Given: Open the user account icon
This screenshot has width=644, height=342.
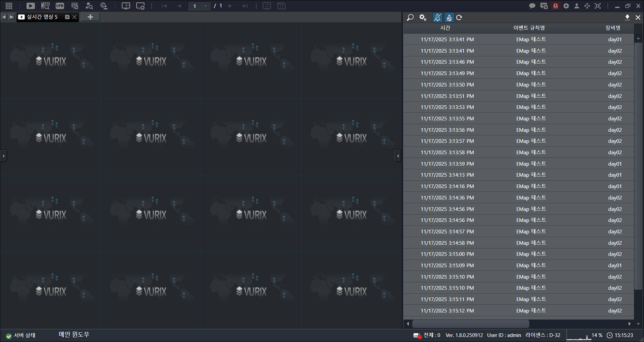Looking at the screenshot, I should pos(576,6).
